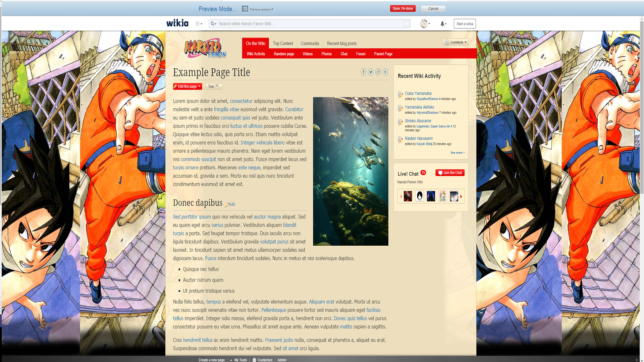Click the aquarium fish image thumbnail
The height and width of the screenshot is (362, 644).
(x=351, y=171)
